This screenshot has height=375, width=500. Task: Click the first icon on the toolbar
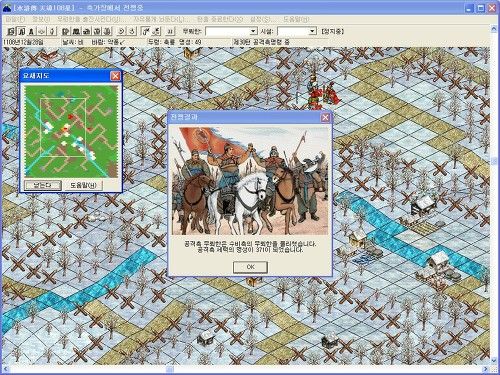point(11,31)
